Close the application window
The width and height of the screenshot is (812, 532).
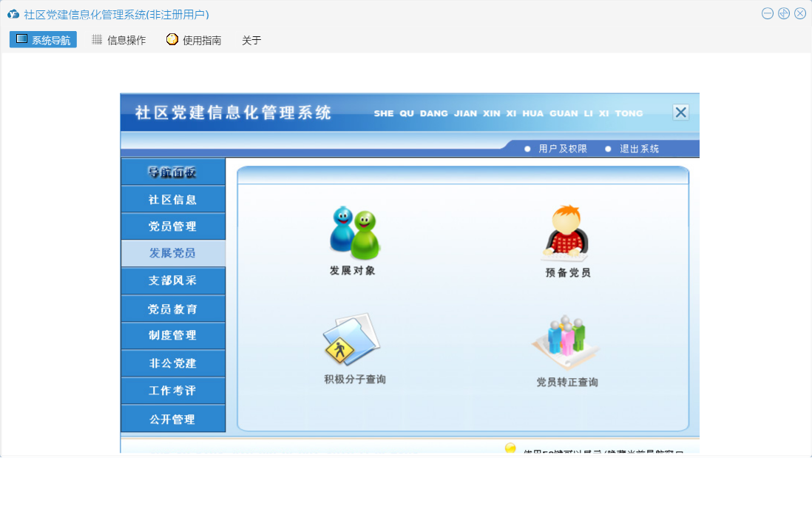click(800, 13)
